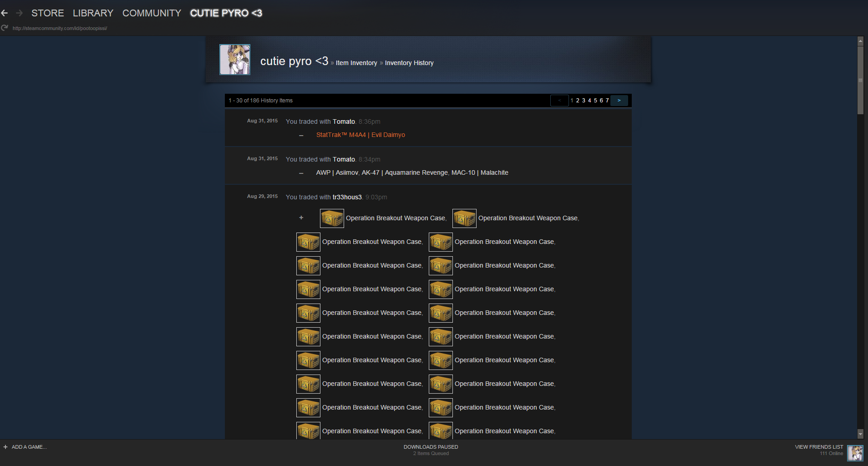Image resolution: width=868 pixels, height=466 pixels.
Task: Click the scrollbar down arrow
Action: coord(860,434)
